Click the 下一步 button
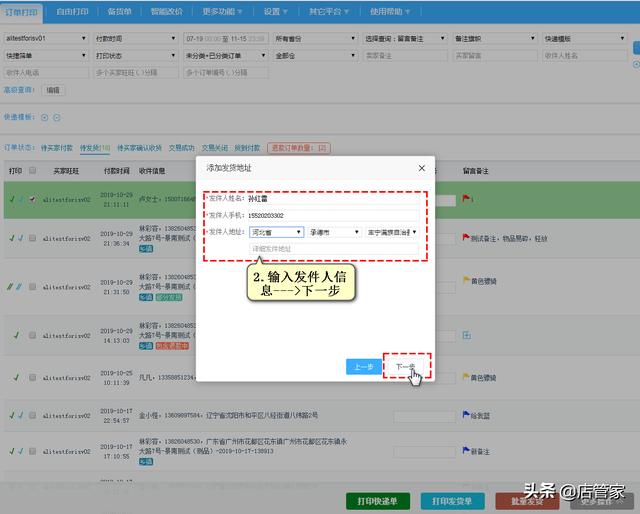Viewport: 640px width, 514px height. [406, 367]
